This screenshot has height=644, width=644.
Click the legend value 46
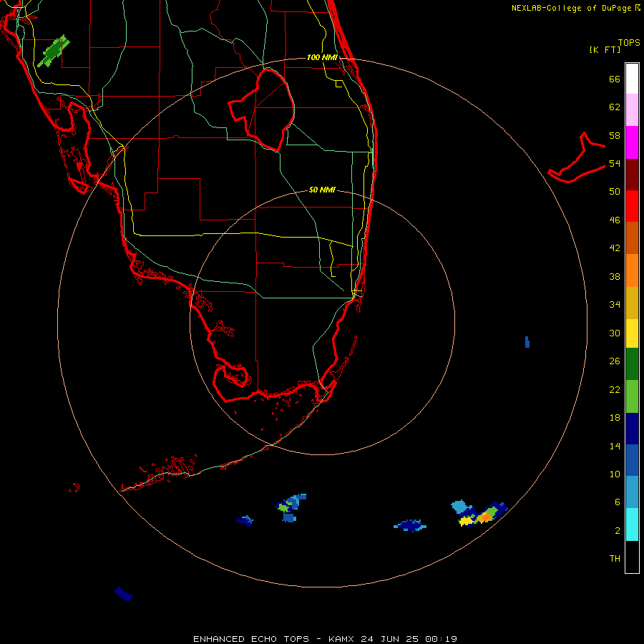(x=615, y=220)
